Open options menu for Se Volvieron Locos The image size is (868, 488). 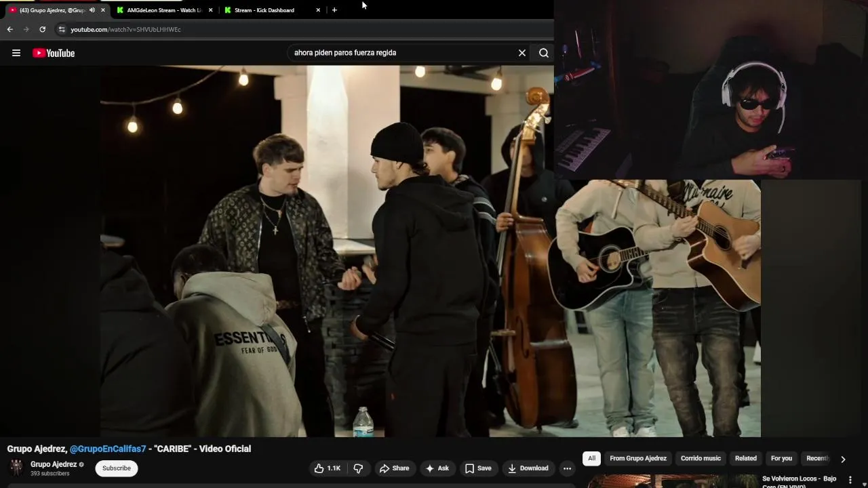(x=850, y=480)
